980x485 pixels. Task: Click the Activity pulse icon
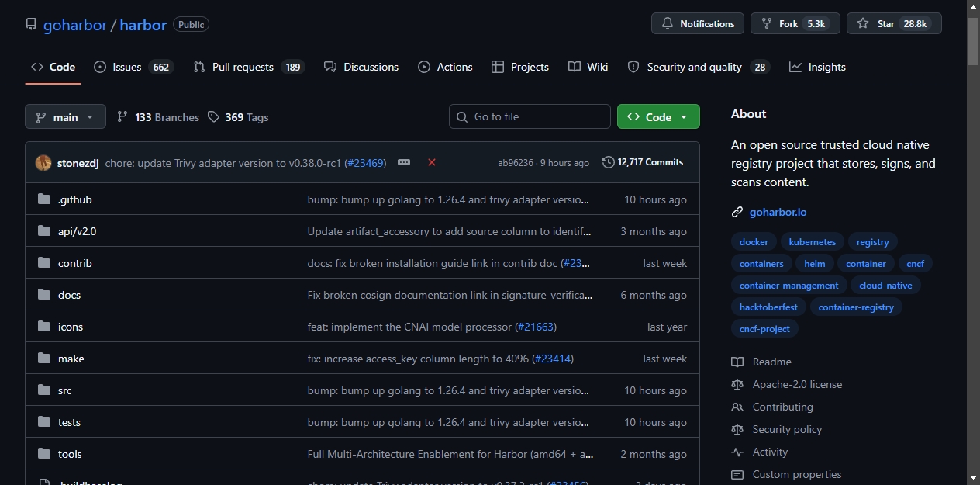coord(737,452)
